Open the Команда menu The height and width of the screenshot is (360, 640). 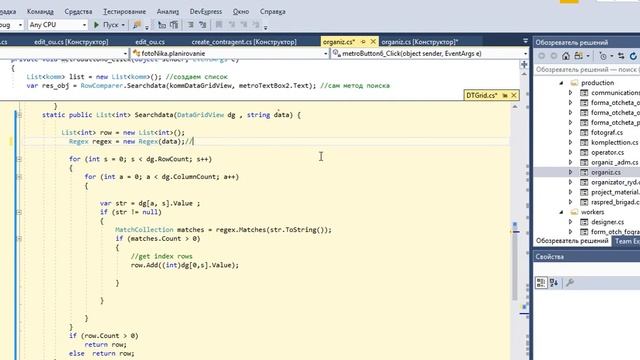click(x=40, y=11)
